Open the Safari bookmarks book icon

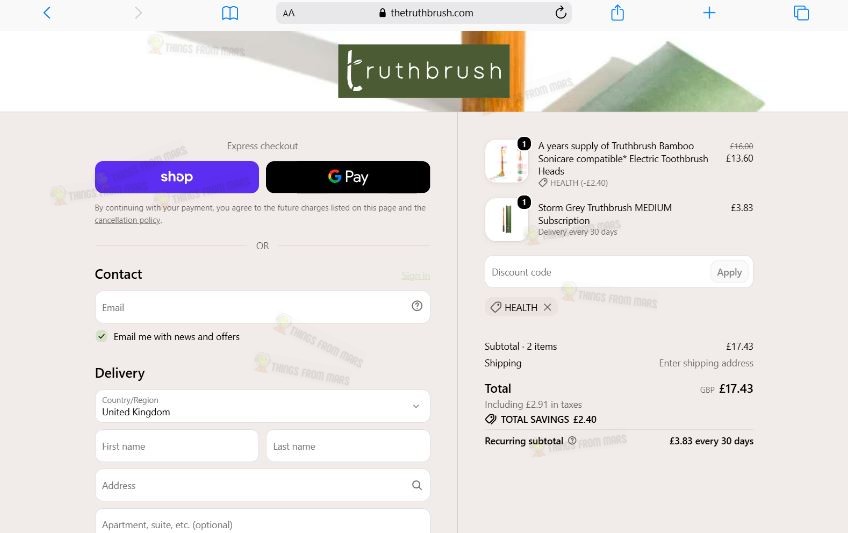click(230, 13)
